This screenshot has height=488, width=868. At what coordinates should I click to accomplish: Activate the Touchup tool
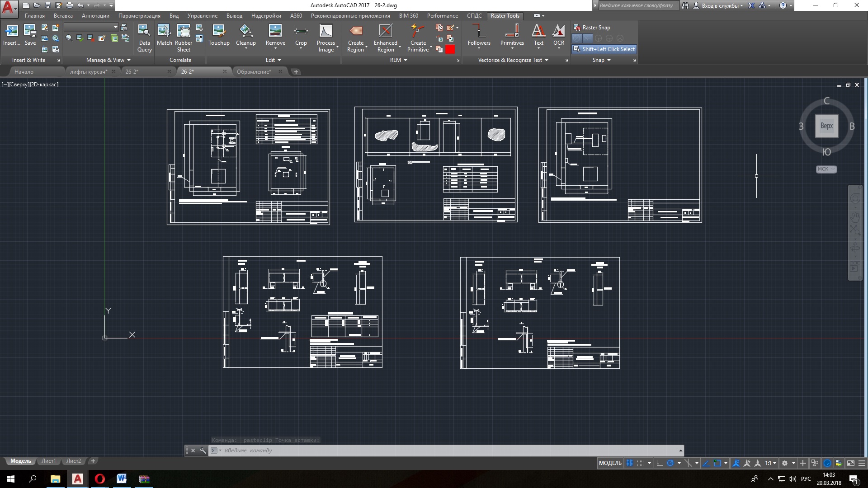point(219,35)
